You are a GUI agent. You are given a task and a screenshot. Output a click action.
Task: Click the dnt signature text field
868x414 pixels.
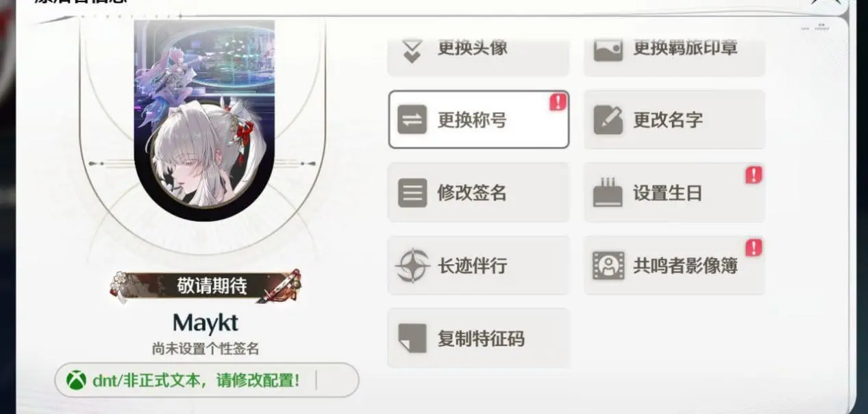(x=206, y=380)
